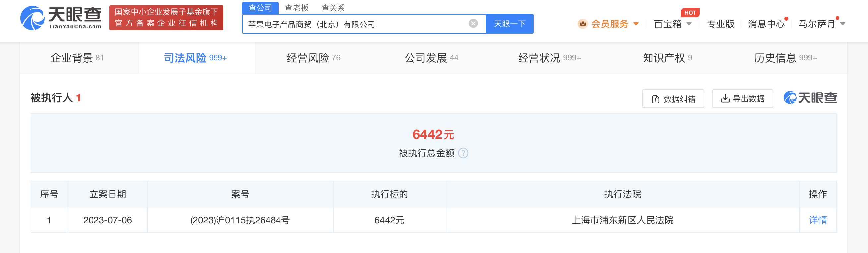
Task: Click the large red 6442元 total amount
Action: click(x=433, y=135)
